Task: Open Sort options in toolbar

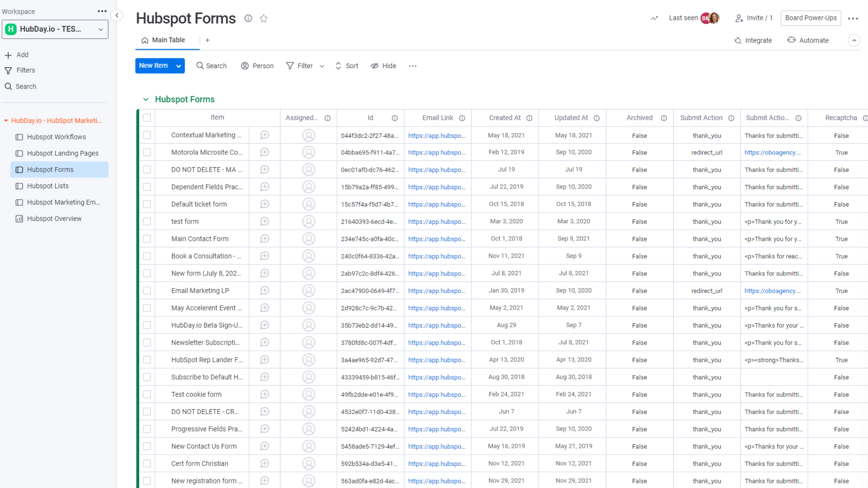Action: (347, 66)
